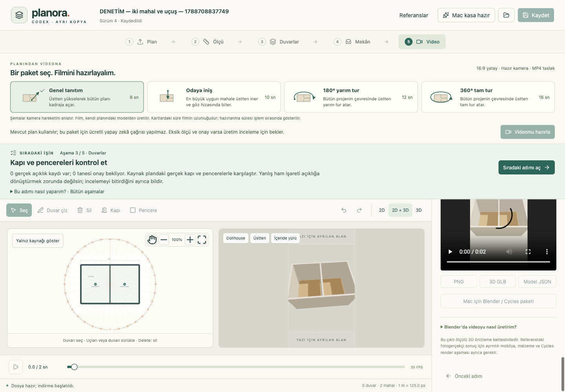Switch to 2D + 3D view mode
This screenshot has height=392, width=565.
pyautogui.click(x=400, y=210)
